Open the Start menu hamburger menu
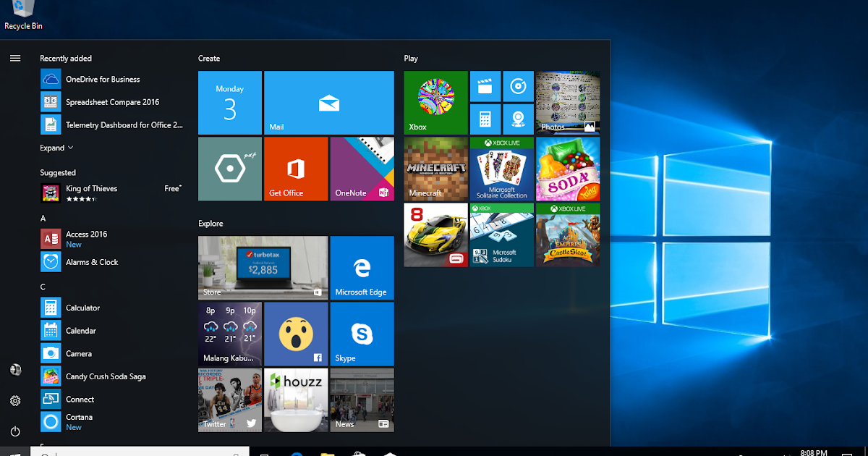 [x=15, y=58]
